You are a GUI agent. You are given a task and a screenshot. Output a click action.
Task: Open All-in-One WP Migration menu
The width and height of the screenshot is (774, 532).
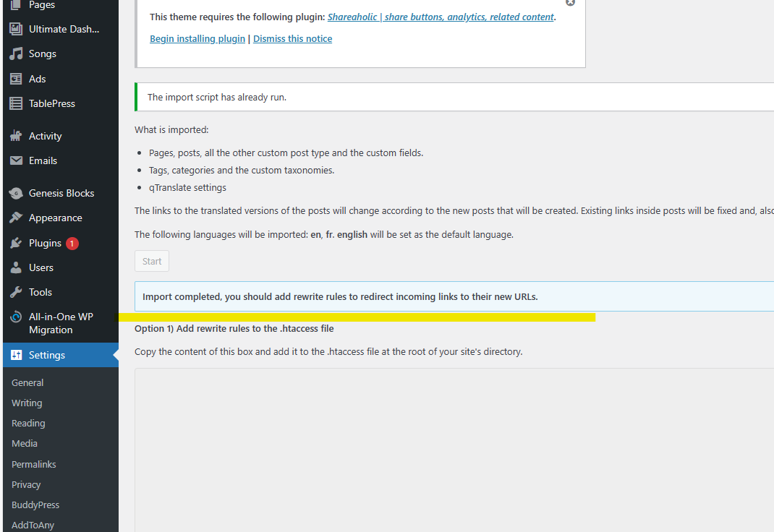[61, 323]
